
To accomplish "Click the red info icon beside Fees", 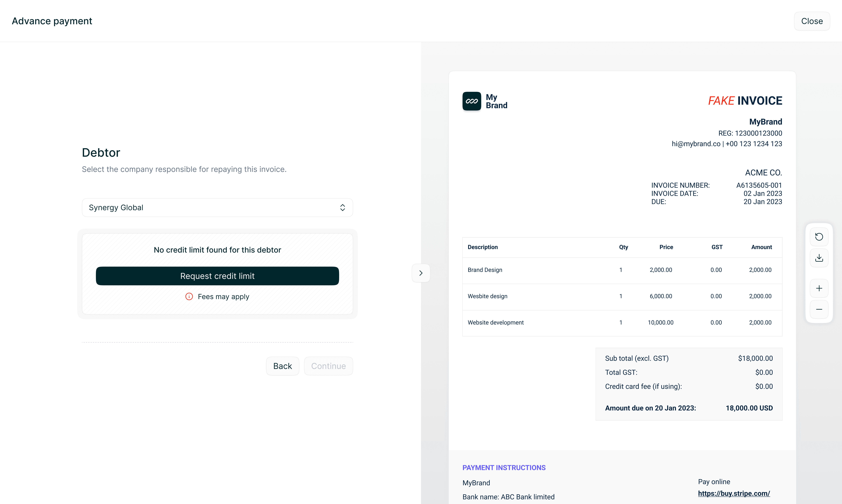I will click(x=189, y=296).
